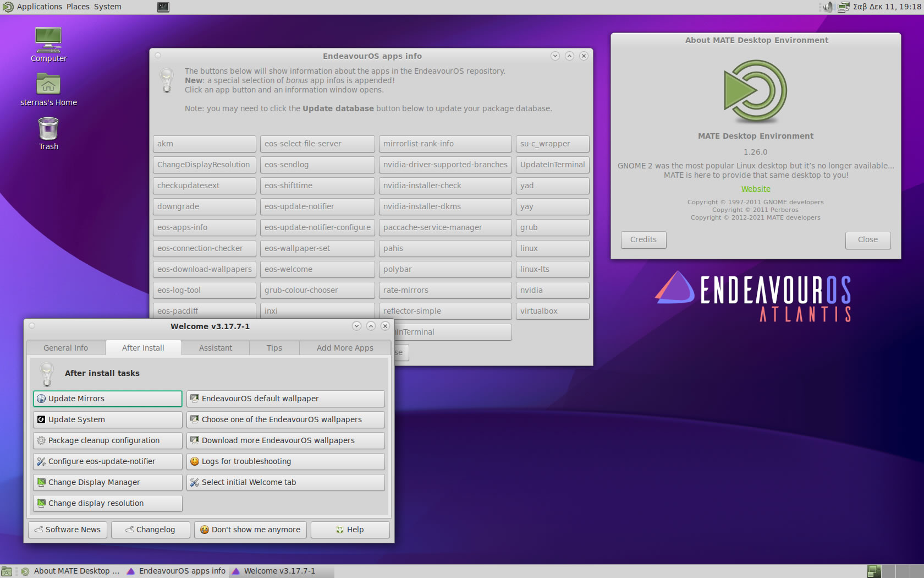The height and width of the screenshot is (578, 924).
Task: Click the workspace switcher's first workspace
Action: 875,571
